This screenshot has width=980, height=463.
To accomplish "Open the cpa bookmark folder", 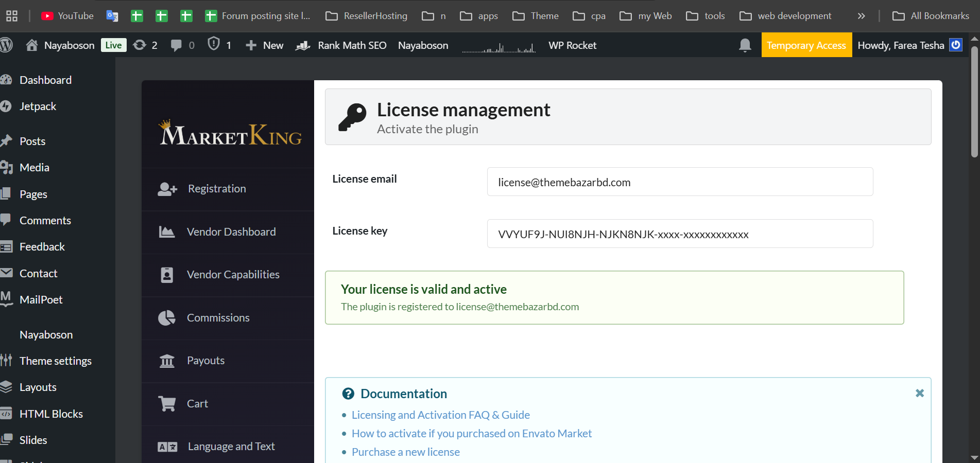I will coord(589,16).
